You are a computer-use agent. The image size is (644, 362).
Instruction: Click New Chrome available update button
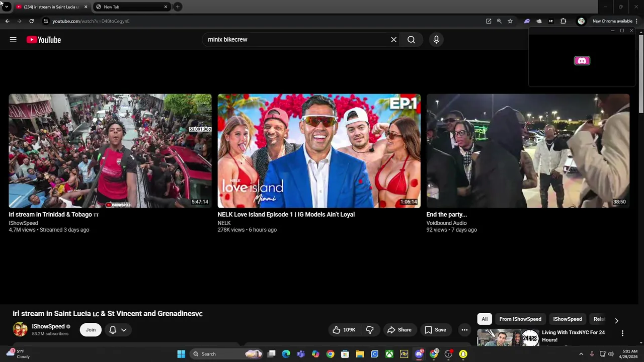[612, 21]
